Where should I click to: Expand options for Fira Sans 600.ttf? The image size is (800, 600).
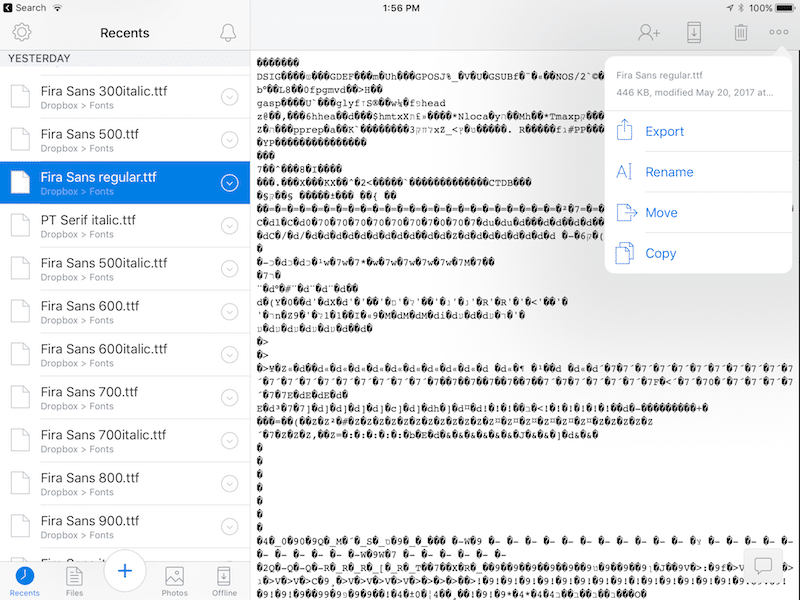pyautogui.click(x=229, y=311)
